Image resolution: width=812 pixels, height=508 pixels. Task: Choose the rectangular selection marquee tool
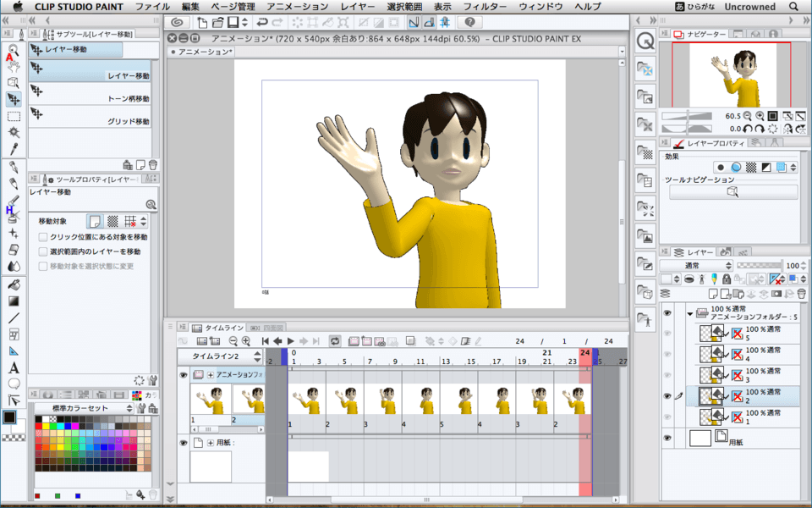14,116
